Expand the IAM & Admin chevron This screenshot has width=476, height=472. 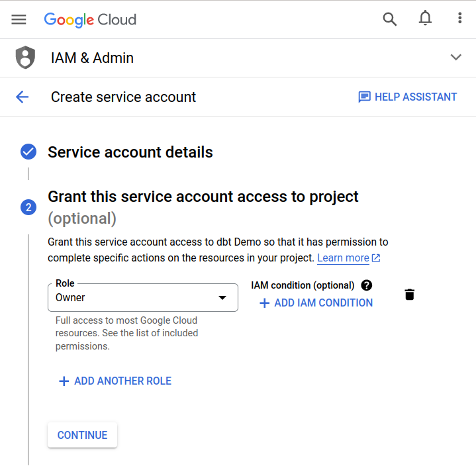(x=455, y=58)
